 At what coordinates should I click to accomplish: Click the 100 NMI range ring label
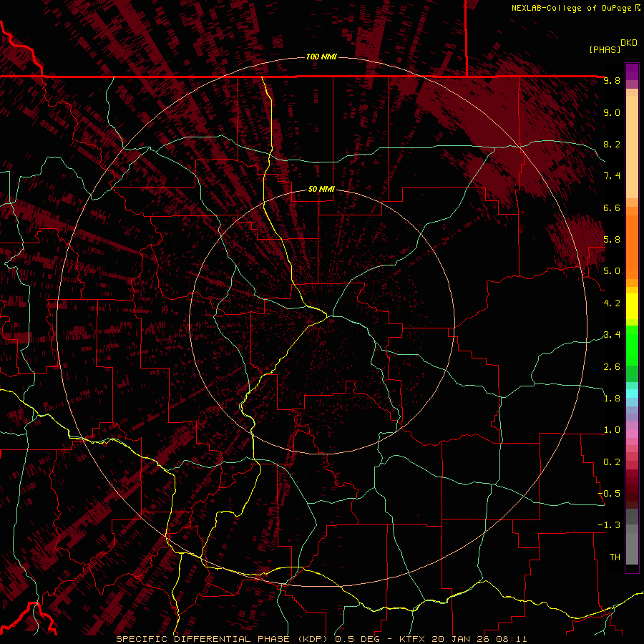point(321,57)
